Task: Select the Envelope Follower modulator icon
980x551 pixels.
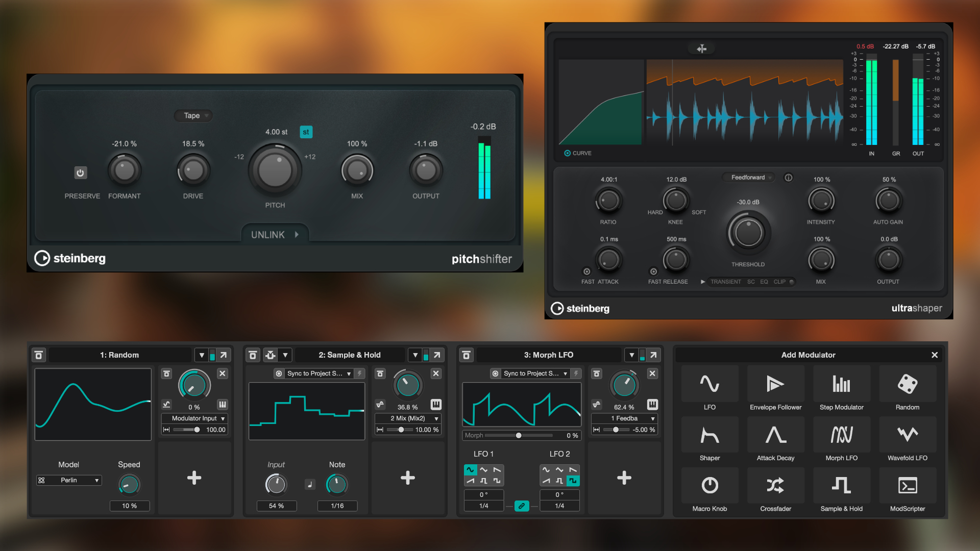Action: tap(775, 384)
